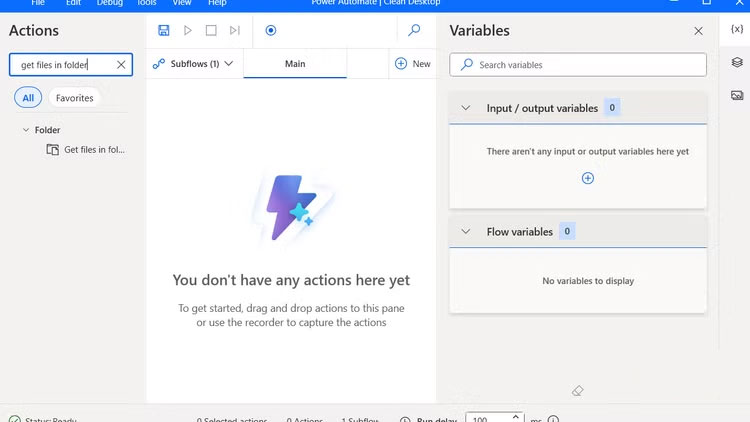Click 'No variables to display' text

[588, 281]
